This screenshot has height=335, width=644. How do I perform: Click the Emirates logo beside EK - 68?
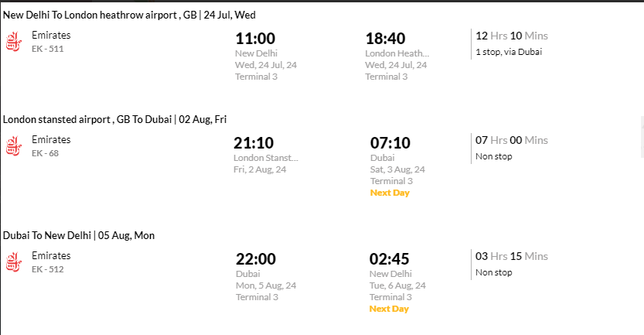14,146
